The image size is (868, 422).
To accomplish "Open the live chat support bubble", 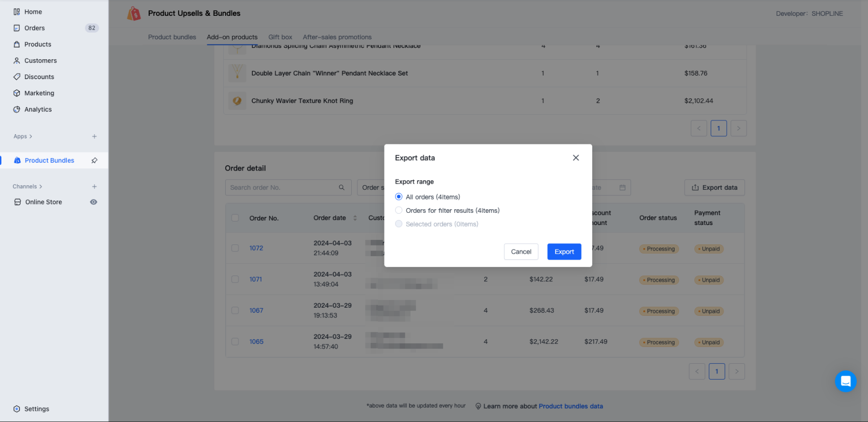I will coord(845,381).
